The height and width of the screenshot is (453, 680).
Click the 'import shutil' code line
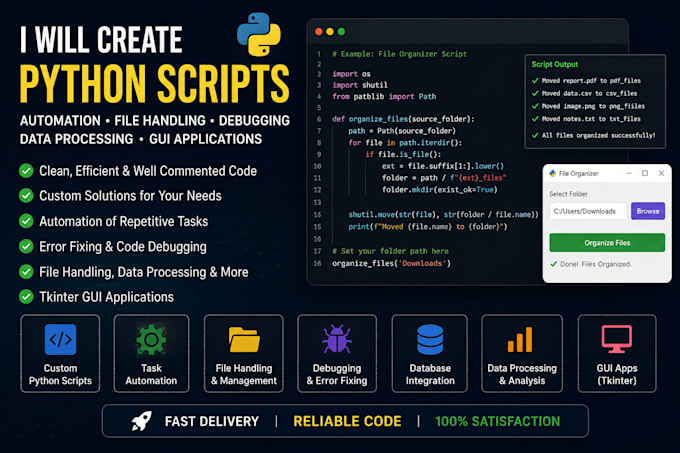360,85
